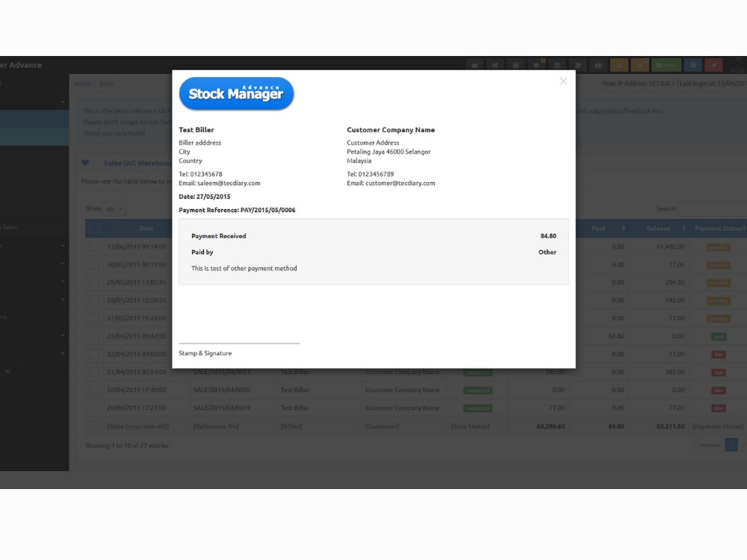This screenshot has width=747, height=560.
Task: Tick checkbox for 13/06/2015 09:14:00 sale
Action: click(x=94, y=246)
